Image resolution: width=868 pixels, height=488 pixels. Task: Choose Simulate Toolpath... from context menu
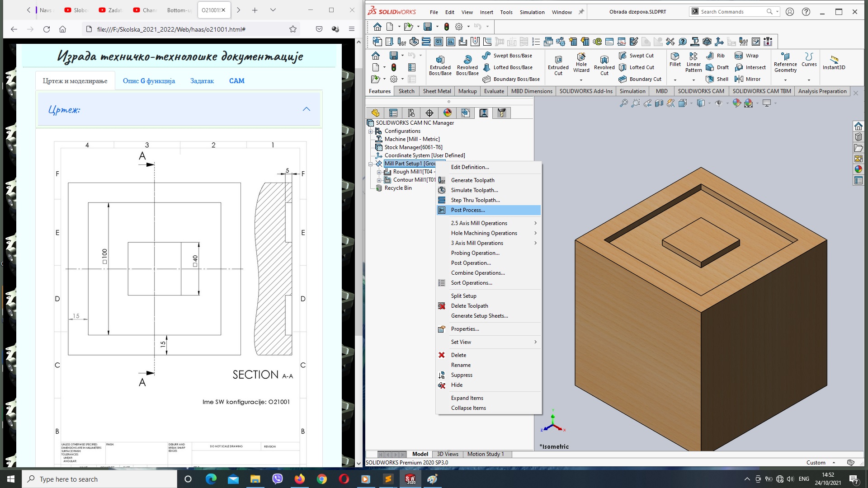click(x=489, y=190)
